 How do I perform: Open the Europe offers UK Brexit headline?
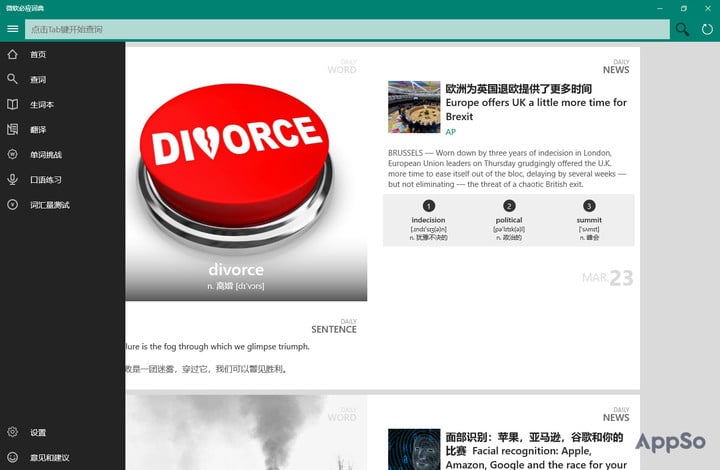(x=536, y=102)
